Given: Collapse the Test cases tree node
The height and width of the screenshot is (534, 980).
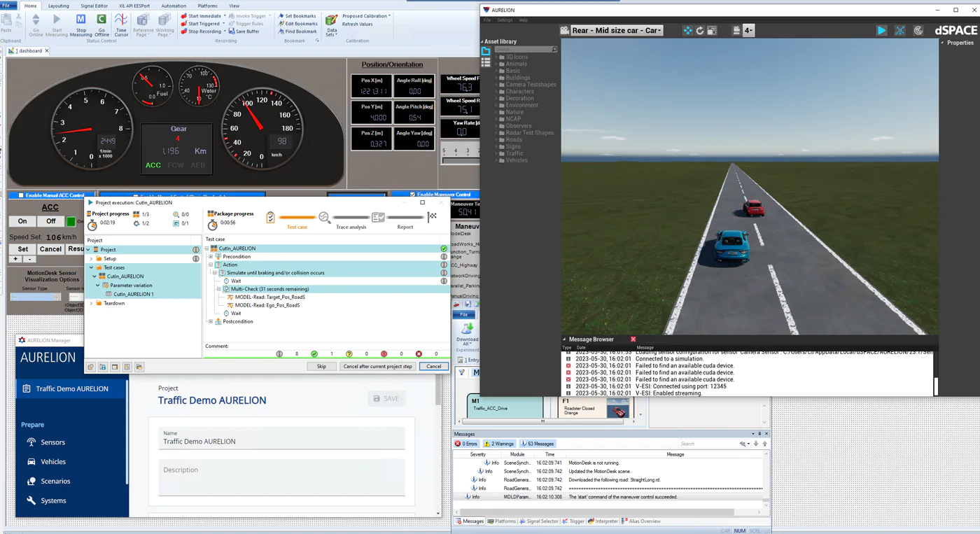Looking at the screenshot, I should click(91, 267).
